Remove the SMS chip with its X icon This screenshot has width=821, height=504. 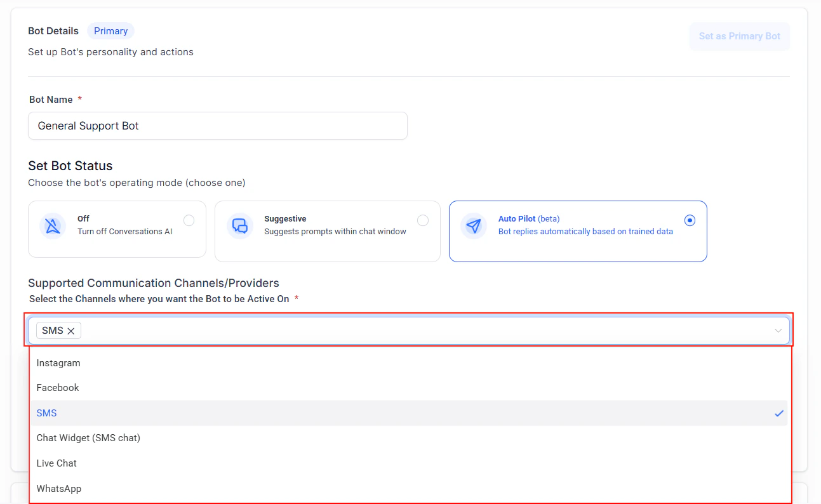[x=71, y=330]
